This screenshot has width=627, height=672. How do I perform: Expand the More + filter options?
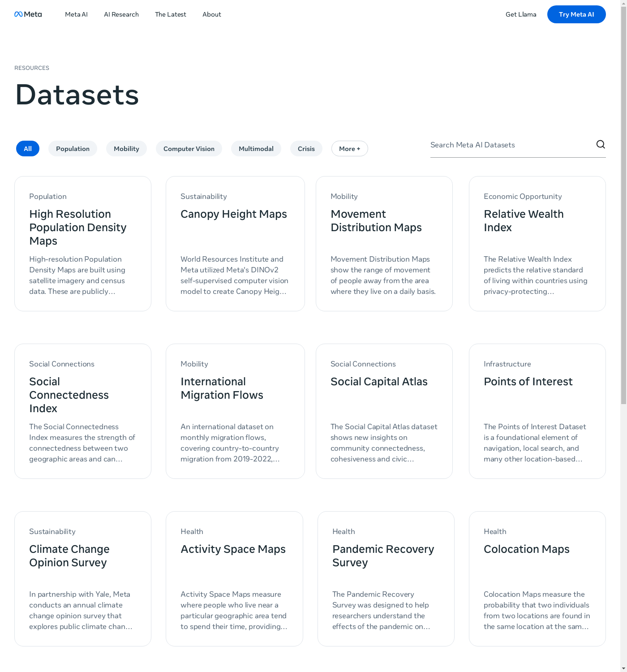point(349,149)
